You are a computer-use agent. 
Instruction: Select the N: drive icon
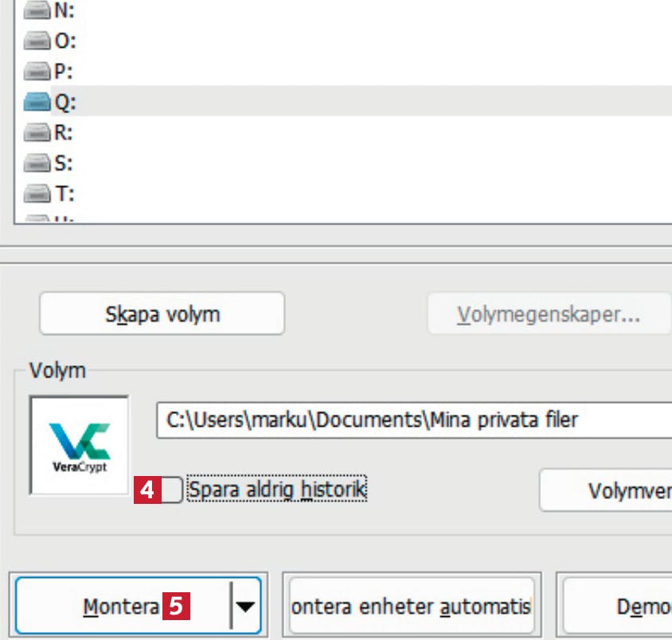(x=37, y=10)
